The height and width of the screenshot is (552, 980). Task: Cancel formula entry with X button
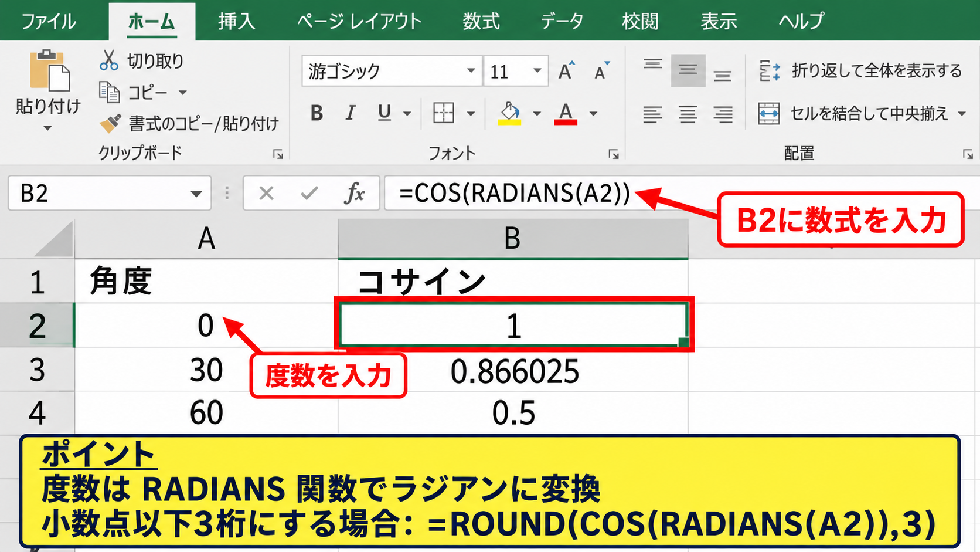pos(266,193)
